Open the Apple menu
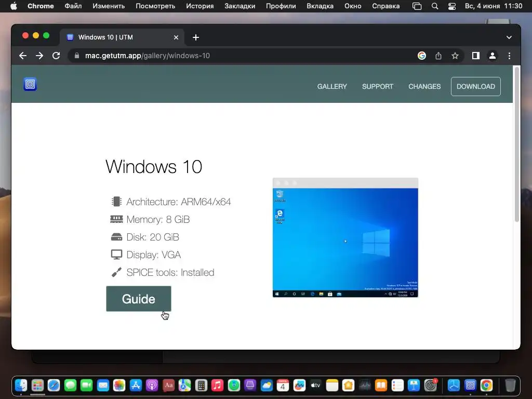 pyautogui.click(x=14, y=6)
